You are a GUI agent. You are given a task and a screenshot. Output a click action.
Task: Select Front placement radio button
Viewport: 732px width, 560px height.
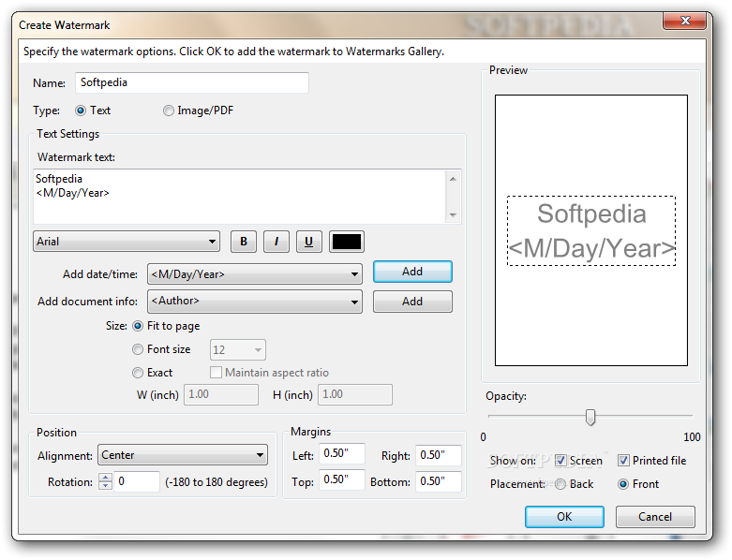(623, 484)
